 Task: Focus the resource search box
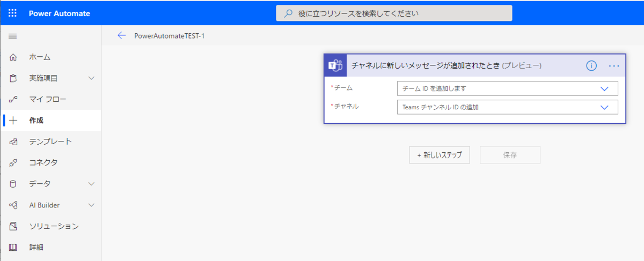(x=394, y=13)
